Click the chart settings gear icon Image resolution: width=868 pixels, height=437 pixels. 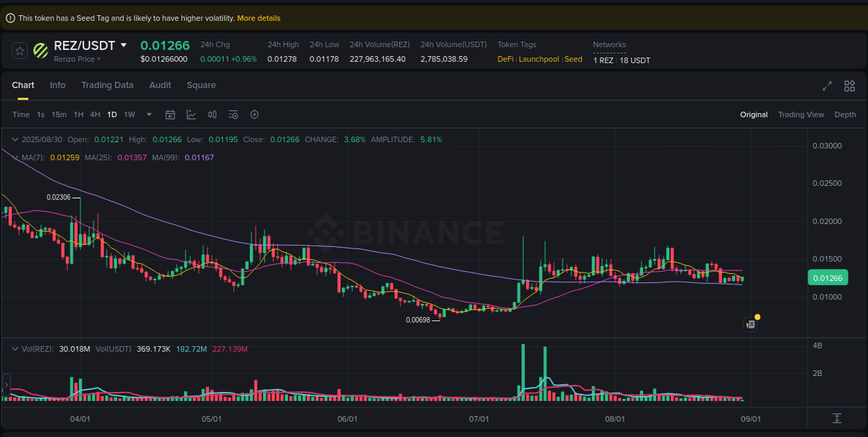(254, 114)
